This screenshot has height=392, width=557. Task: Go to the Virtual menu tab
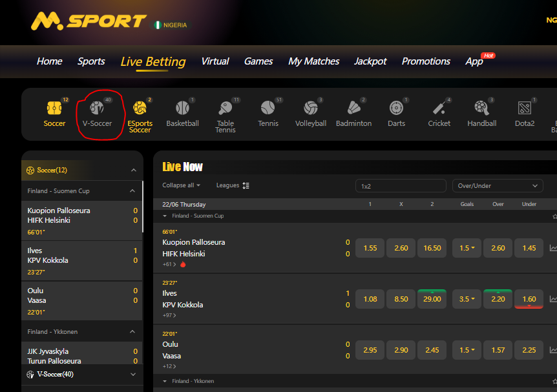(215, 61)
